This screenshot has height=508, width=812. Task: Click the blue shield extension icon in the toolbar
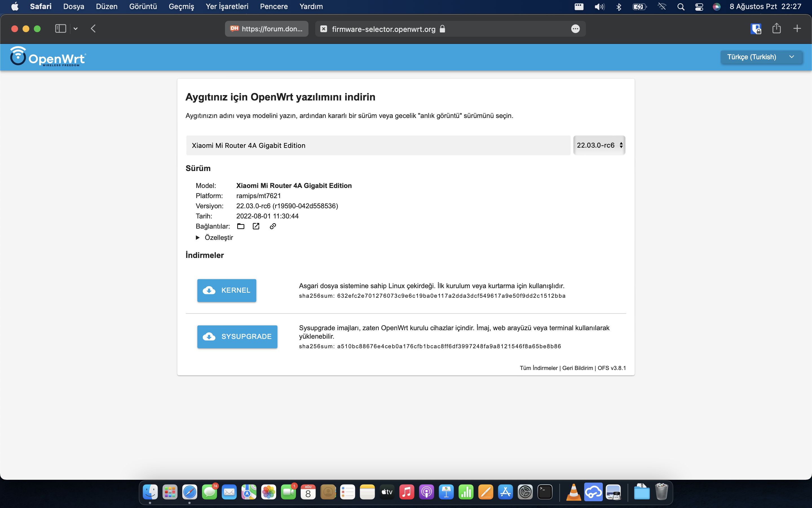756,29
